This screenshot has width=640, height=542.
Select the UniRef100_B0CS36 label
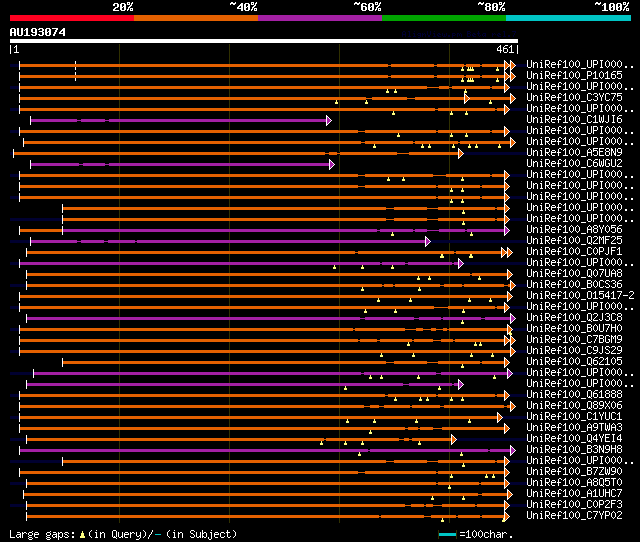click(x=574, y=285)
